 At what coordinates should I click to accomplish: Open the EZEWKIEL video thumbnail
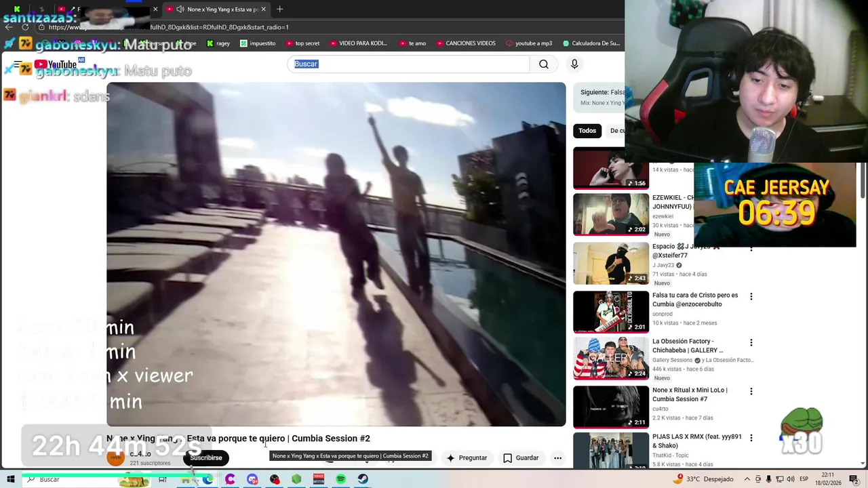pyautogui.click(x=611, y=214)
